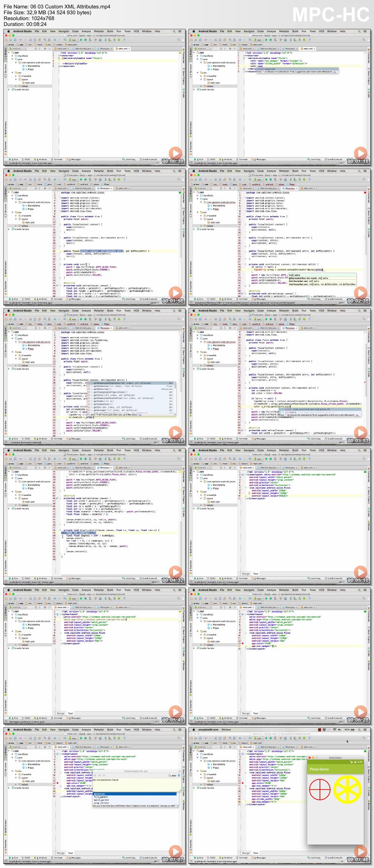Viewport: 374px width, 868px height.
Task: Click main.xml in the 00:00:39 frame project tree
Action: point(29,83)
